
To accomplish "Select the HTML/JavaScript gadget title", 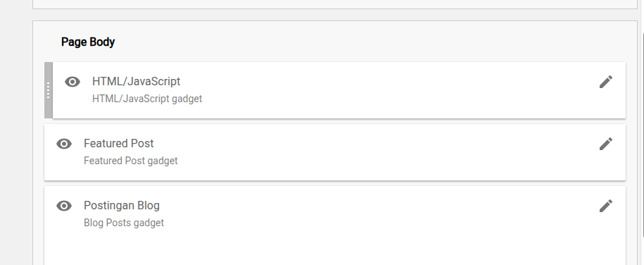I will click(x=137, y=82).
